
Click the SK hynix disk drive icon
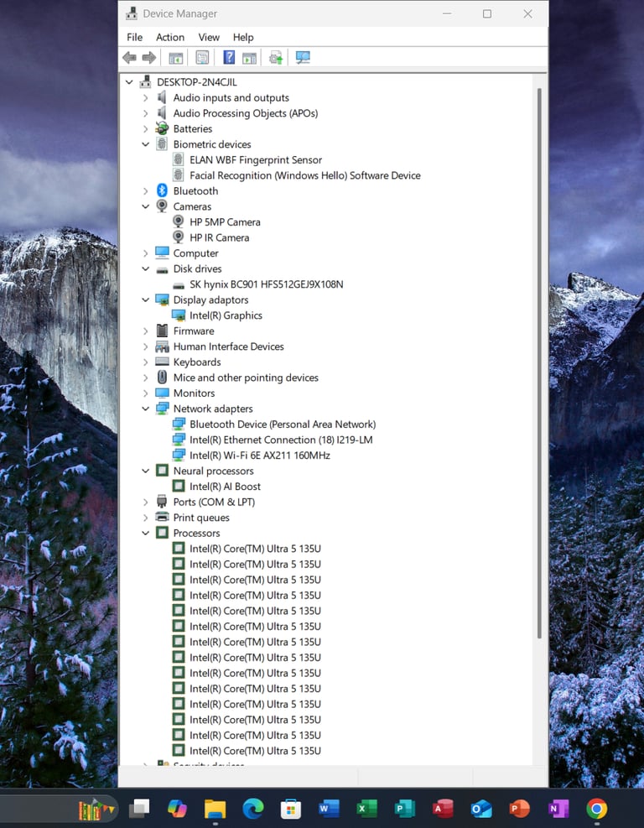[179, 285]
